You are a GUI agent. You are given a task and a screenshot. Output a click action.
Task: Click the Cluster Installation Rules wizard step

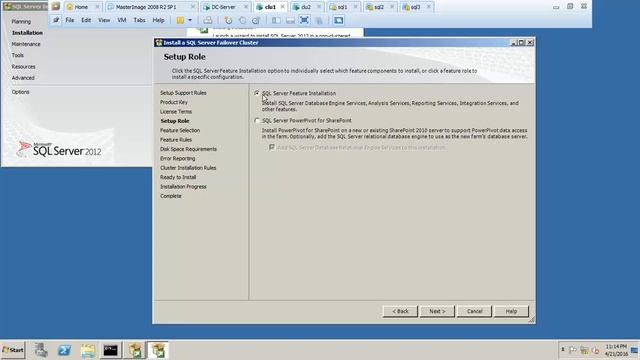pos(188,168)
